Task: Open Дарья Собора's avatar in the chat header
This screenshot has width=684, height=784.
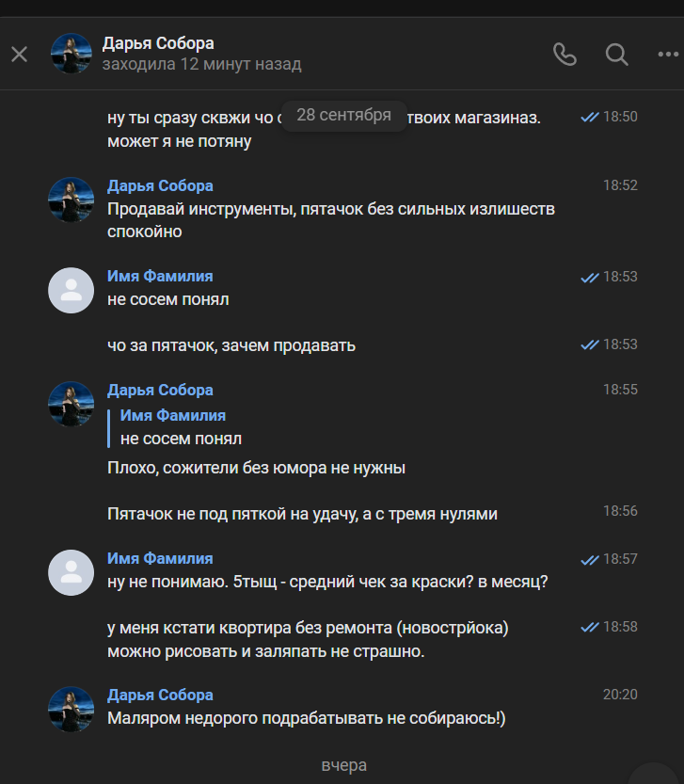Action: (x=71, y=54)
